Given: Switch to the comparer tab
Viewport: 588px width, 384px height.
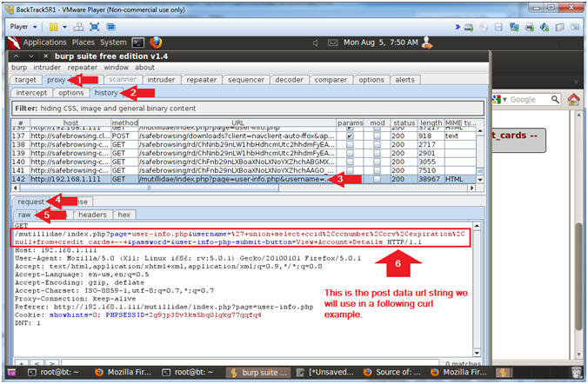Looking at the screenshot, I should [331, 80].
